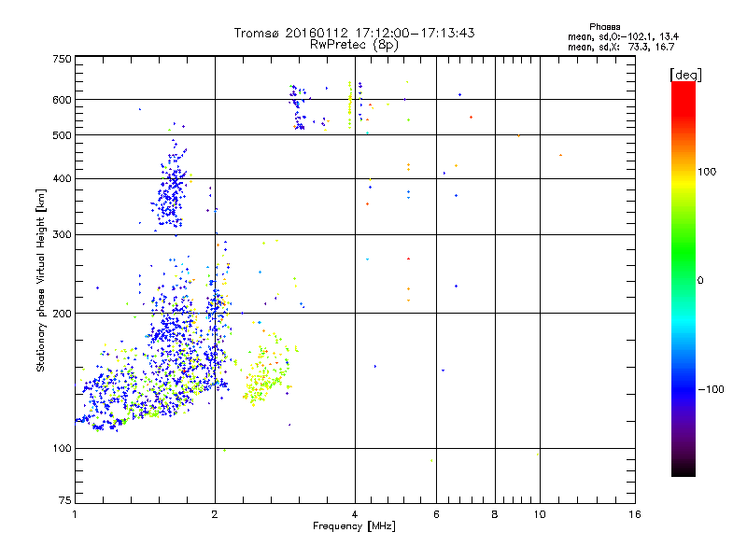This screenshot has height=560, width=747.
Task: Click the '[deg]' colorbar unit label
Action: (685, 75)
